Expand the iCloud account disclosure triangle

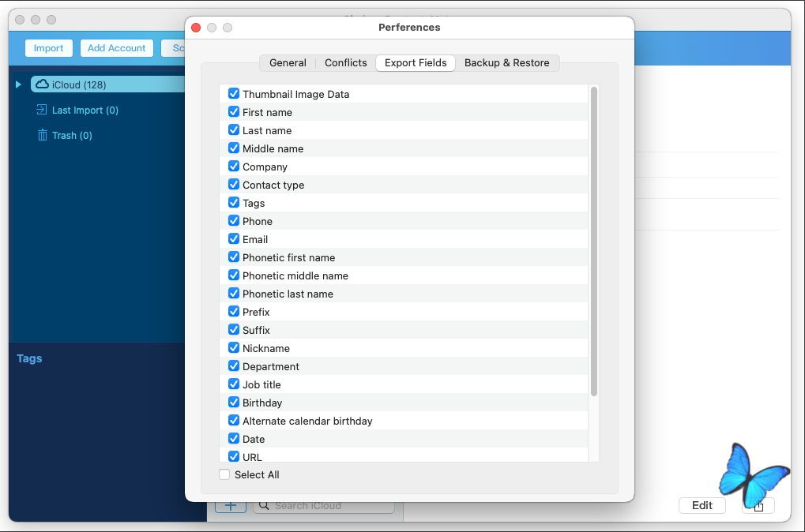point(19,84)
